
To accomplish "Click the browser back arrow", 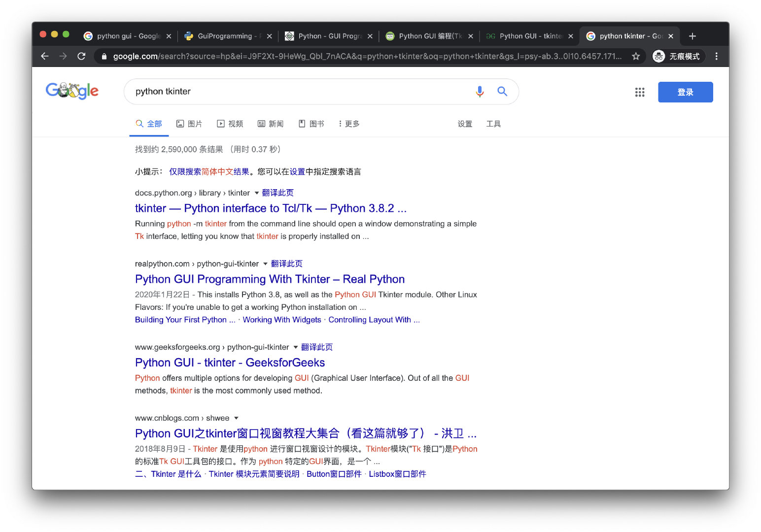I will [45, 56].
